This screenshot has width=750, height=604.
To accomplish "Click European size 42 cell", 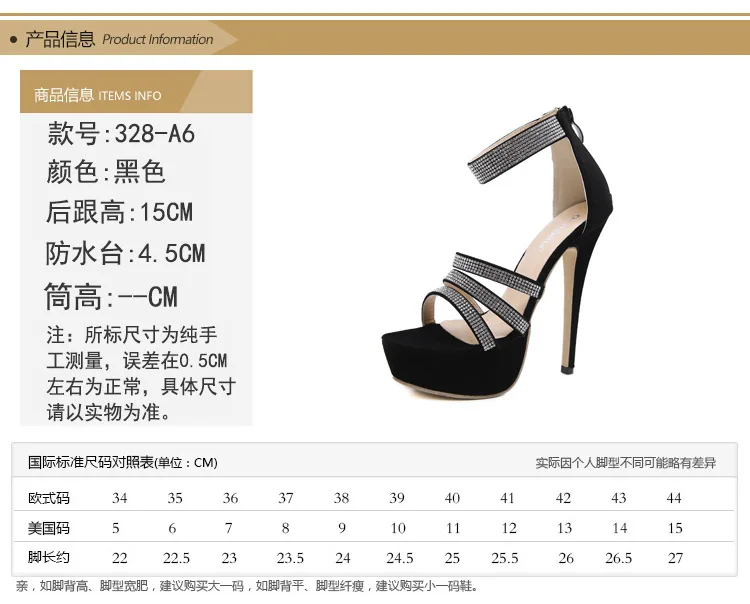I will (x=563, y=498).
